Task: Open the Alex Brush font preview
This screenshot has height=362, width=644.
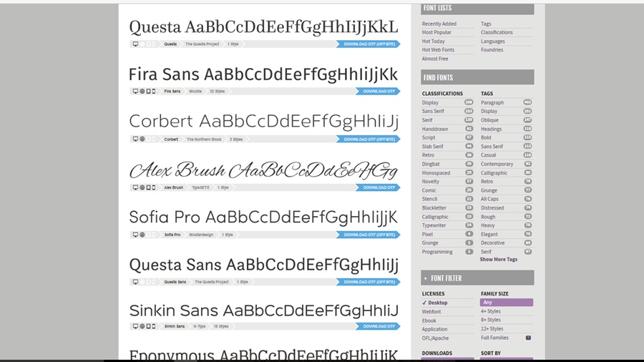Action: tap(263, 171)
